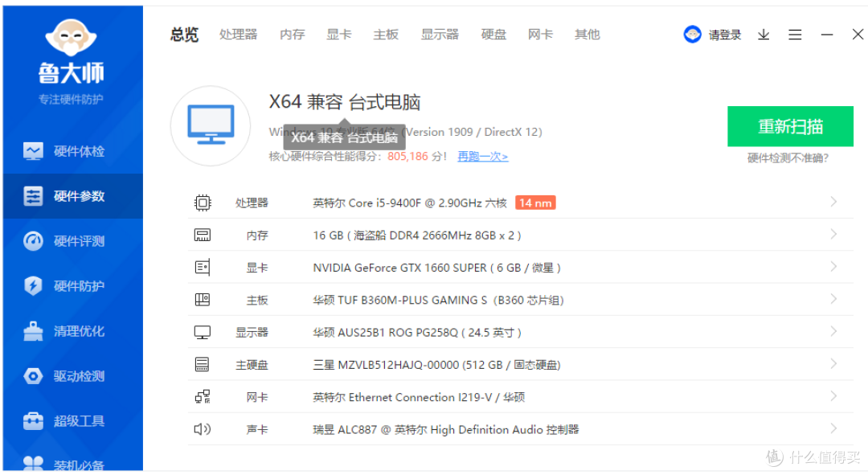The height and width of the screenshot is (475, 868).
Task: Click the user avatar beside 请登录
Action: pyautogui.click(x=692, y=35)
